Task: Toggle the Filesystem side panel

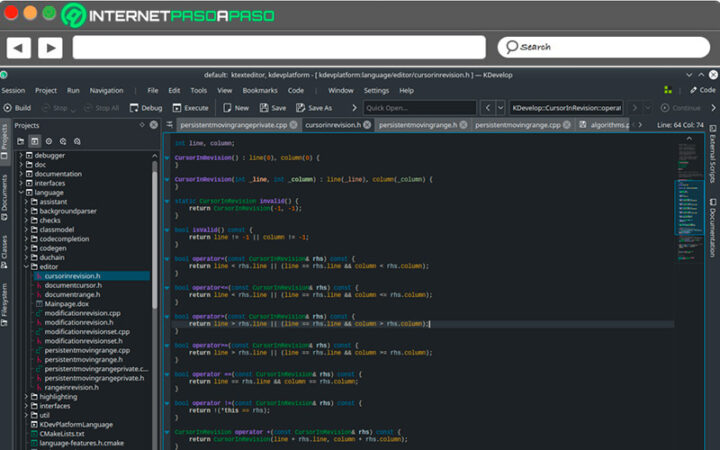Action: tap(5, 301)
